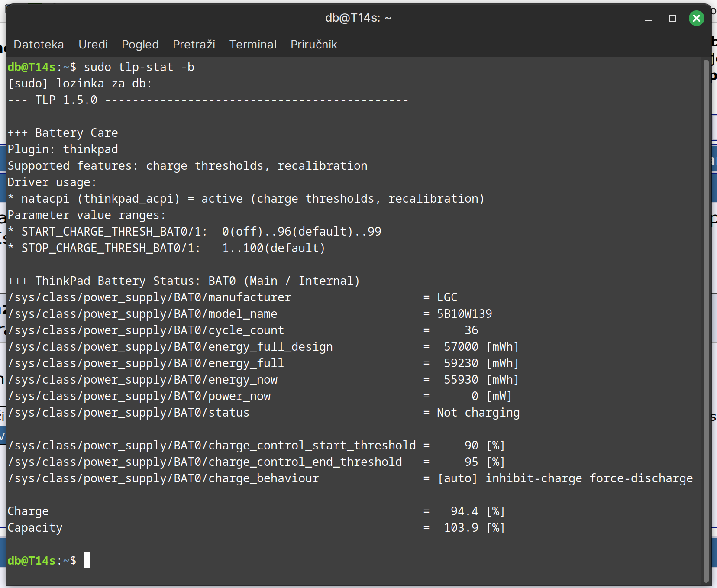Click the energy_full value 59230
The width and height of the screenshot is (717, 588).
click(461, 363)
